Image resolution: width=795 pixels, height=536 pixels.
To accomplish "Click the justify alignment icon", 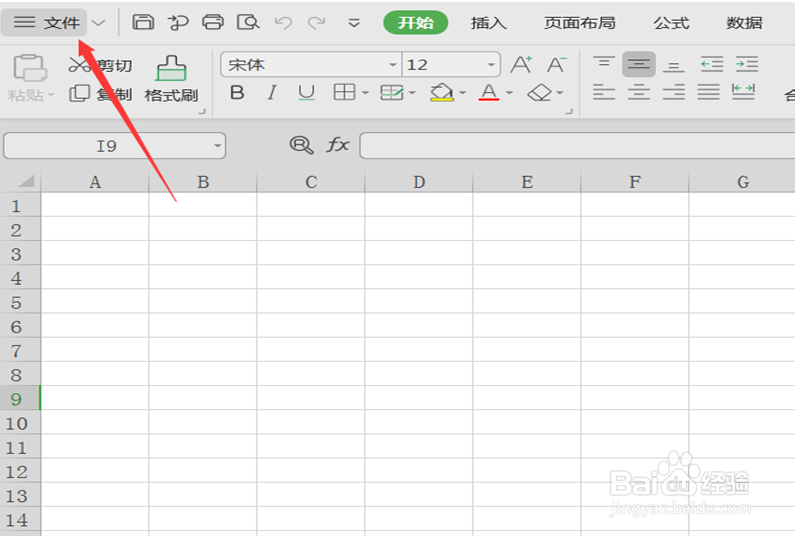I will (708, 92).
